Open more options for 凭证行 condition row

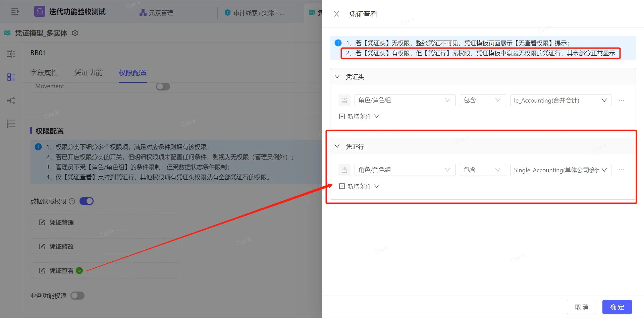point(622,170)
